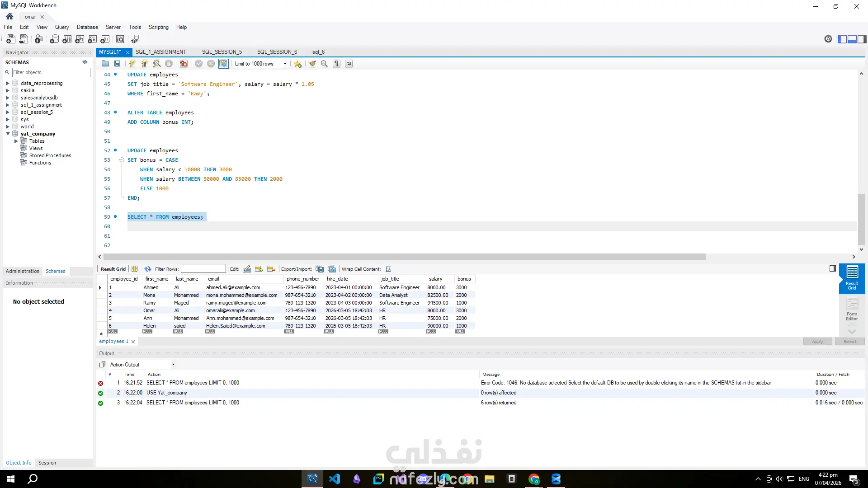Screen dimensions: 868x488
Task: Click the Revert button
Action: pyautogui.click(x=850, y=342)
